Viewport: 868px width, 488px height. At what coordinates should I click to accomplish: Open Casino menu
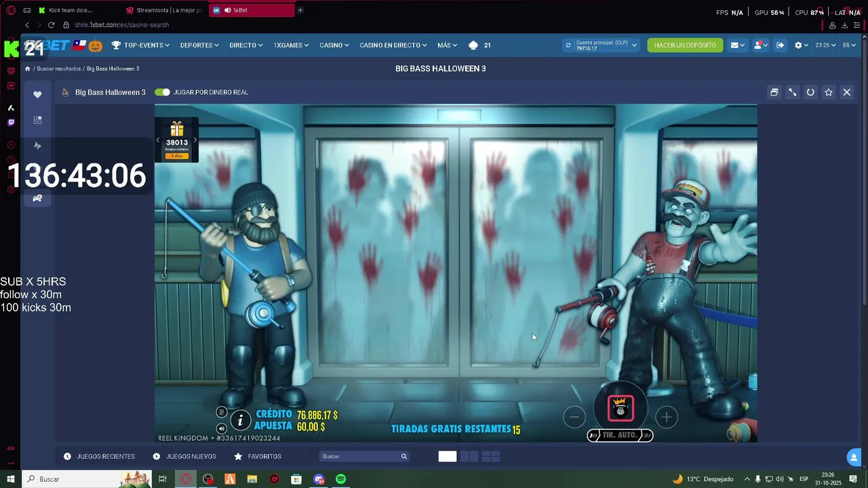click(334, 45)
